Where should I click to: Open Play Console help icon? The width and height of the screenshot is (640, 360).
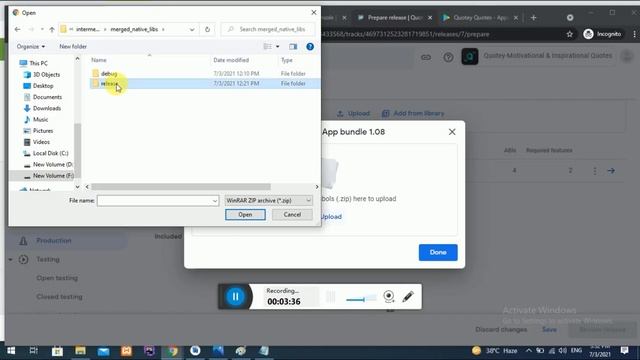tap(448, 57)
